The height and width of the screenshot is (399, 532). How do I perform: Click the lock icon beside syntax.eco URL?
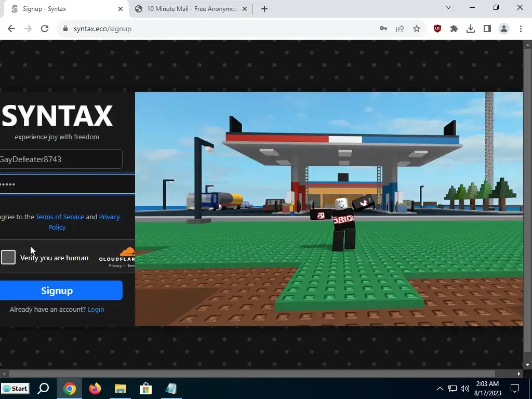[x=65, y=29]
